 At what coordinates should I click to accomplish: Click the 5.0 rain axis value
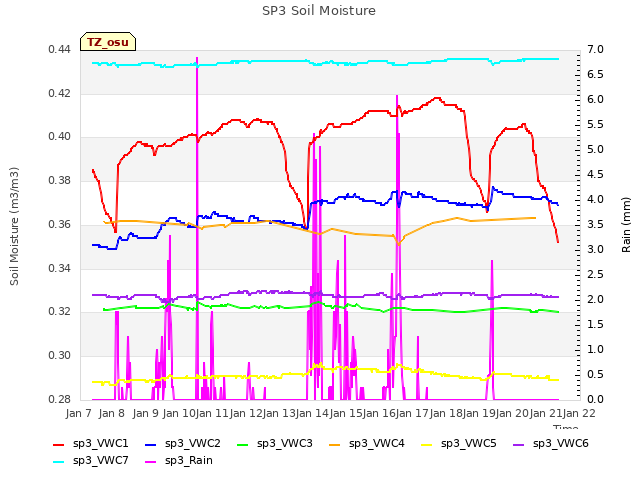coord(595,150)
